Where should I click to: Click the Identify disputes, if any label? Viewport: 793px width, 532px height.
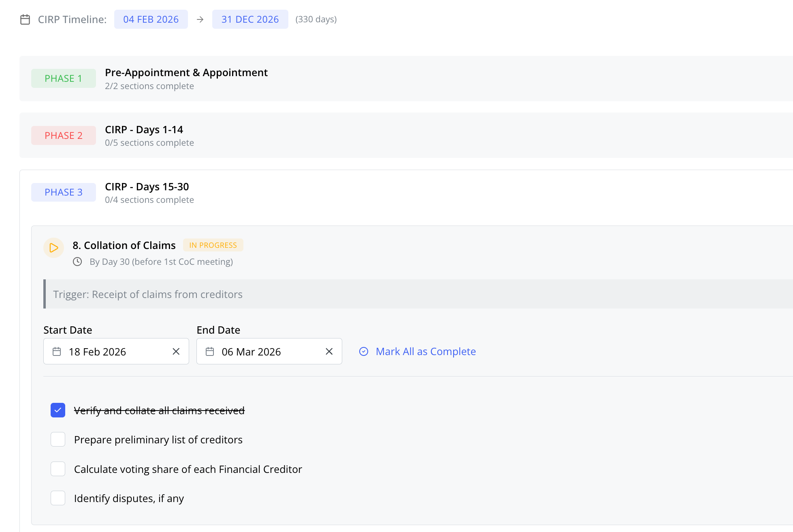[129, 498]
